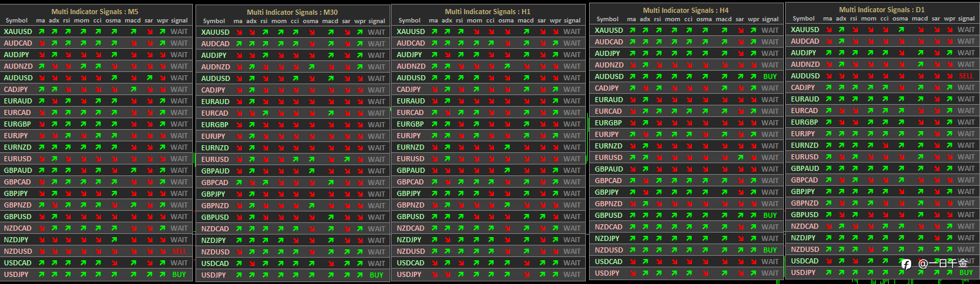This screenshot has height=284, width=980.
Task: Click the WAIT signal for EURUSD in M30 panel
Action: [x=377, y=159]
